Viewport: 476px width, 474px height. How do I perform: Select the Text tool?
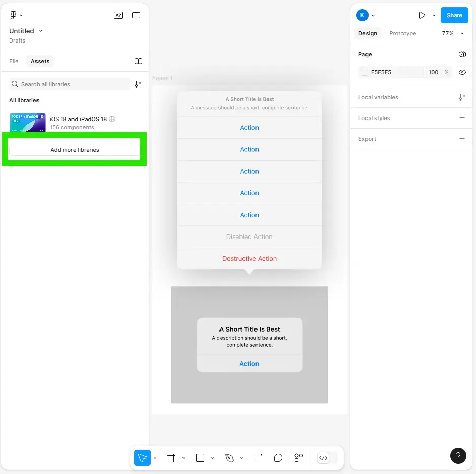click(258, 458)
